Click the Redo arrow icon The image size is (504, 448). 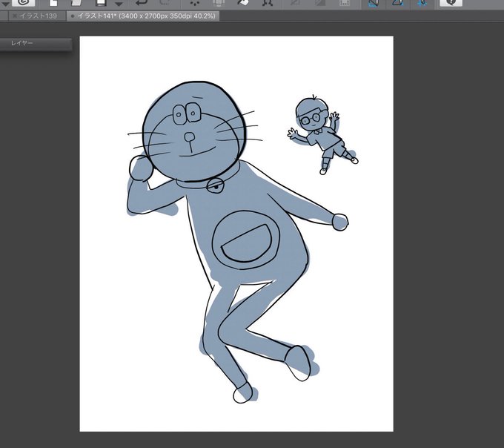[x=165, y=2]
